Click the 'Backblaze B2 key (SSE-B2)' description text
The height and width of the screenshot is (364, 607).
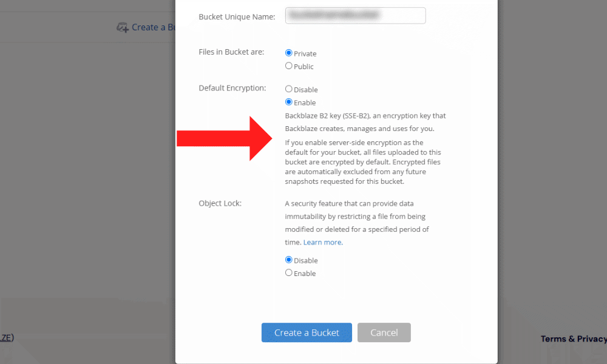(365, 122)
